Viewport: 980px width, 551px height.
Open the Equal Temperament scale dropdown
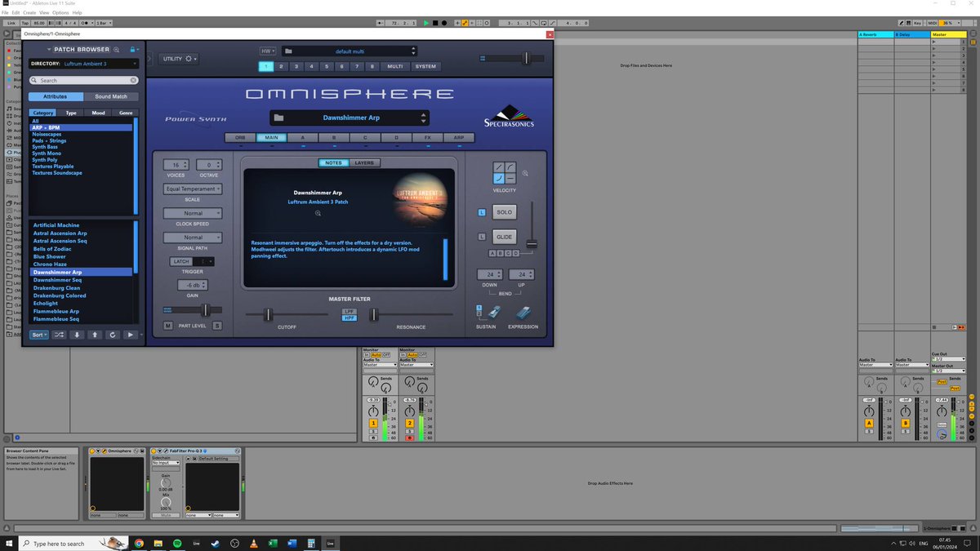(193, 189)
